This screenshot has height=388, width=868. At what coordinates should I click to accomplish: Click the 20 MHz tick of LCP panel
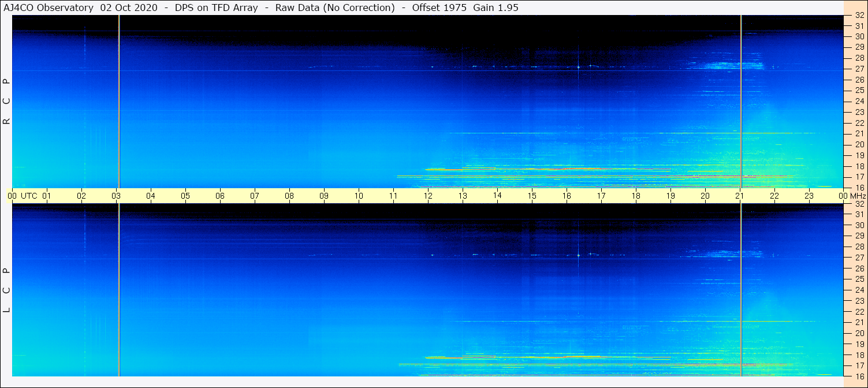859,333
